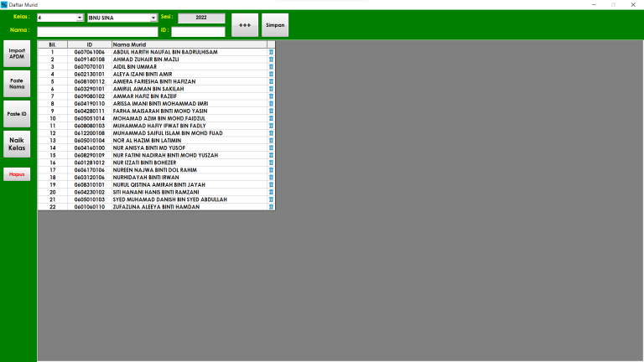Click into the ID input field
644x362 pixels.
click(198, 32)
